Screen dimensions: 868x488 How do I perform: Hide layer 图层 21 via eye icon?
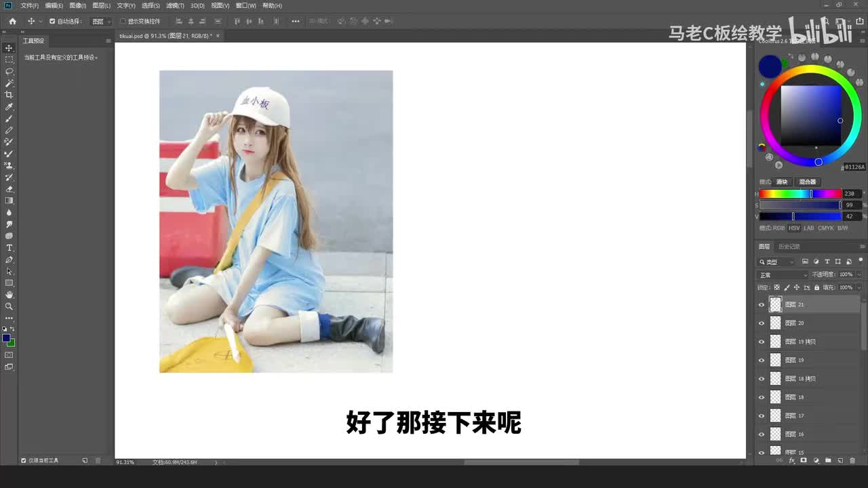point(762,305)
